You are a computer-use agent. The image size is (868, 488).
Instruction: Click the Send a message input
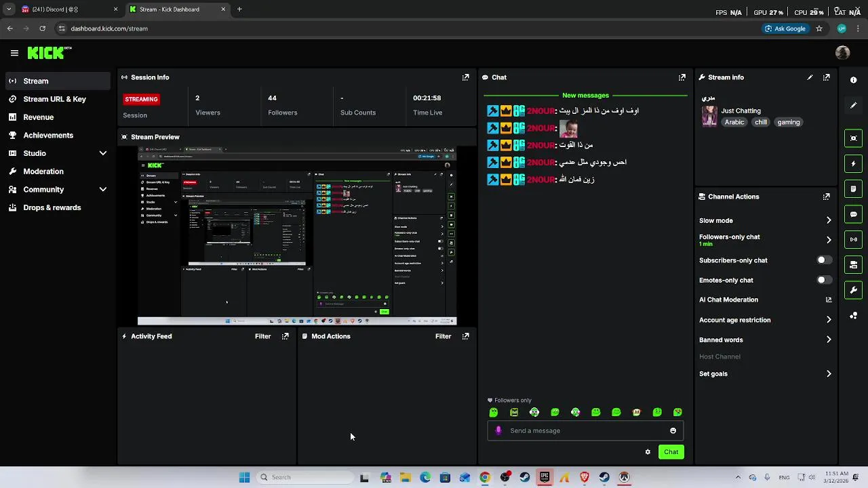point(585,430)
